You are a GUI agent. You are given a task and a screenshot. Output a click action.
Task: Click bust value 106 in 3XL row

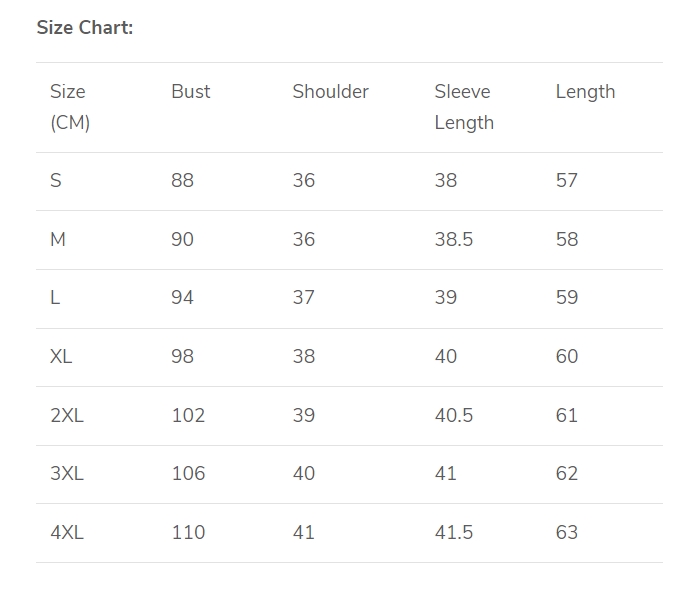(x=188, y=474)
